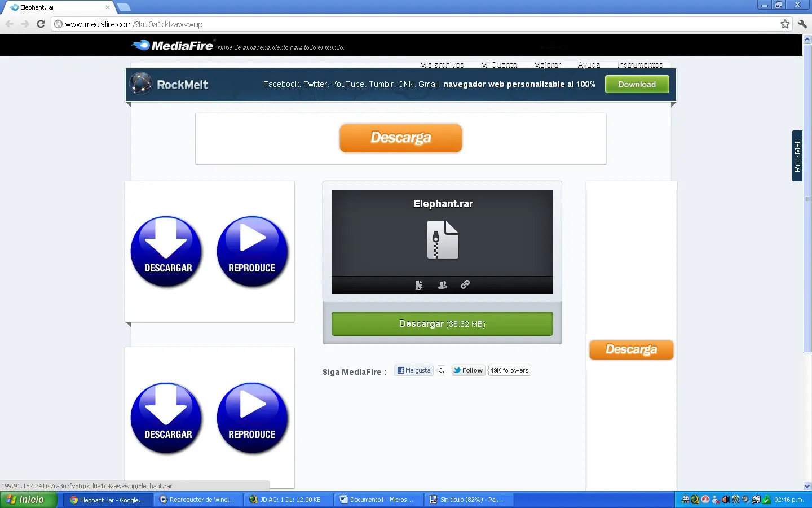Click the Mis archivos menu item
812x508 pixels.
pyautogui.click(x=442, y=65)
